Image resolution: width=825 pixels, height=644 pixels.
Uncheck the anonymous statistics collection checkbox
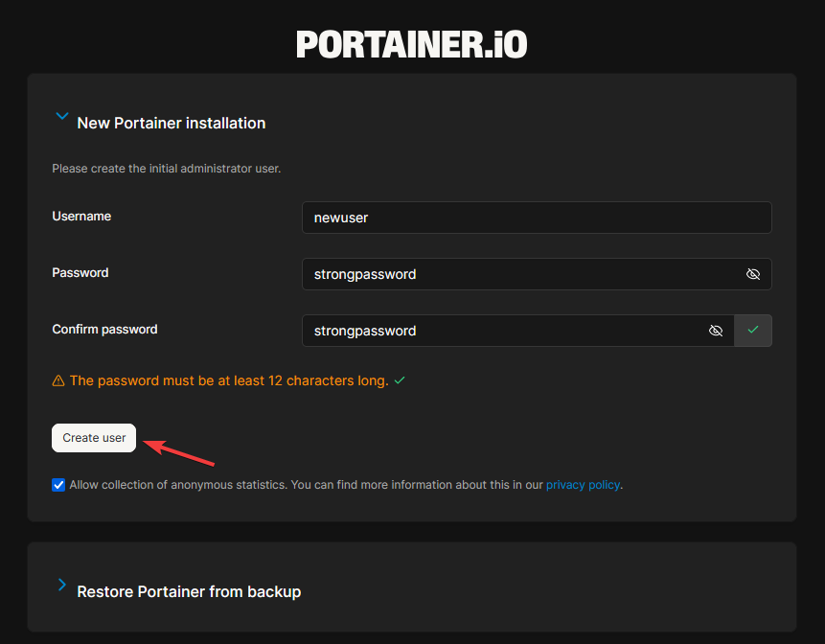58,485
